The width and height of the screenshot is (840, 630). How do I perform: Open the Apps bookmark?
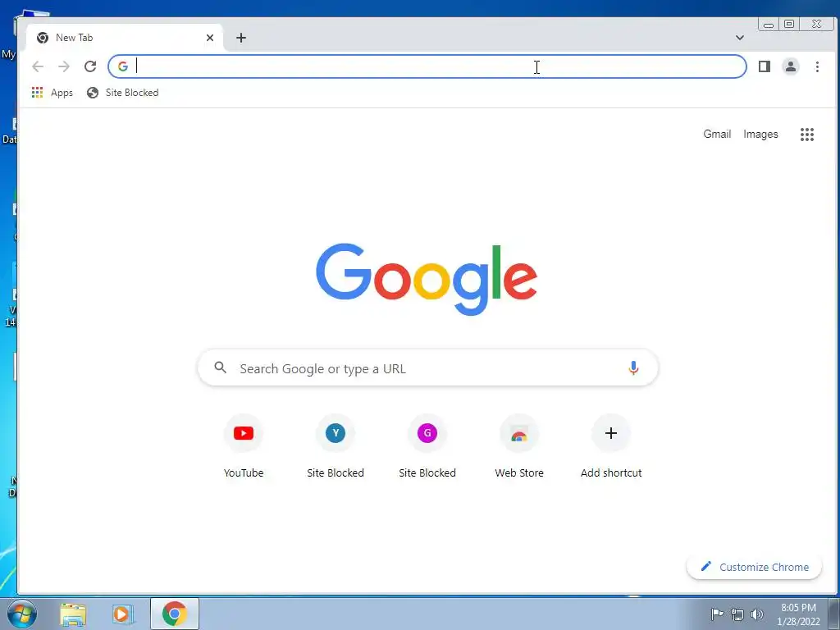click(x=52, y=93)
